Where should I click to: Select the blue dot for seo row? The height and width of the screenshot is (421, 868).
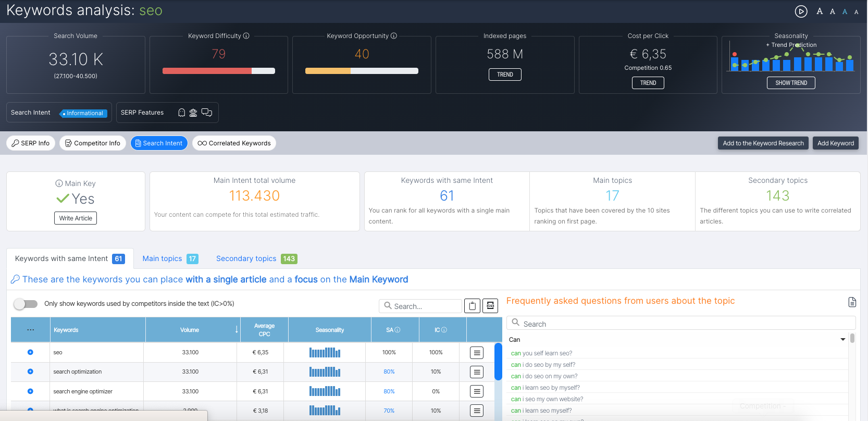pyautogui.click(x=30, y=352)
